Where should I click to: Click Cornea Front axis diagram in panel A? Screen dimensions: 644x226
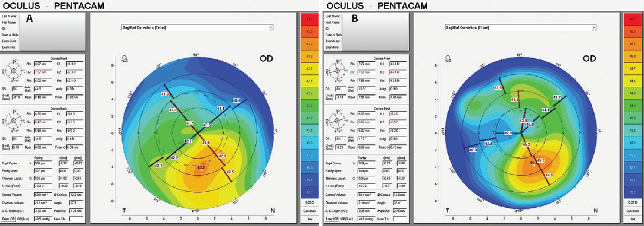(14, 71)
